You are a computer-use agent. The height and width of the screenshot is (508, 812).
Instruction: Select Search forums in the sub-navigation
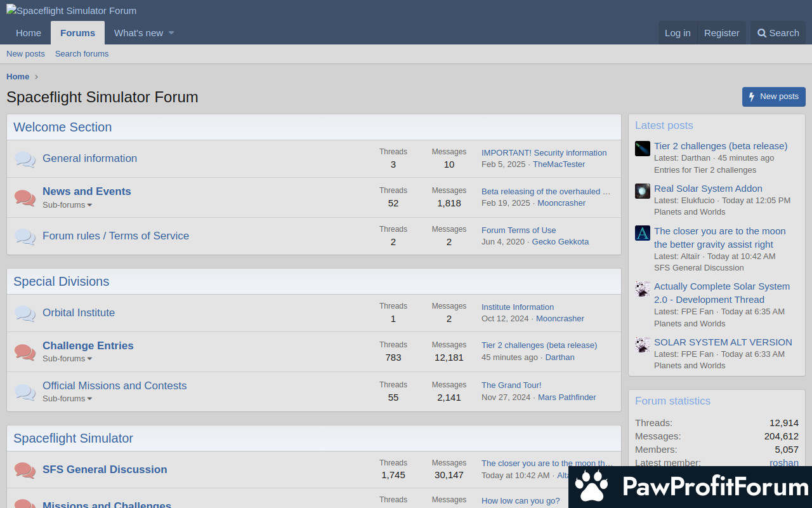pos(82,54)
